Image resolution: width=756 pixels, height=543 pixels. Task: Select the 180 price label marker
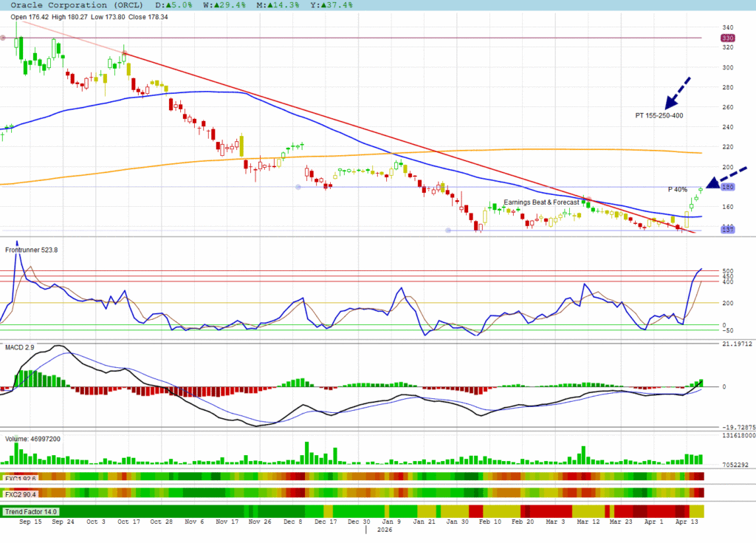[727, 188]
